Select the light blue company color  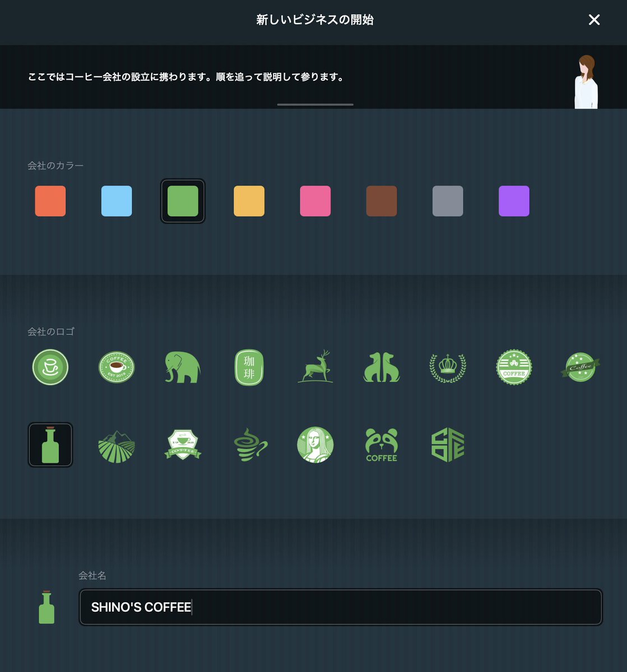117,201
